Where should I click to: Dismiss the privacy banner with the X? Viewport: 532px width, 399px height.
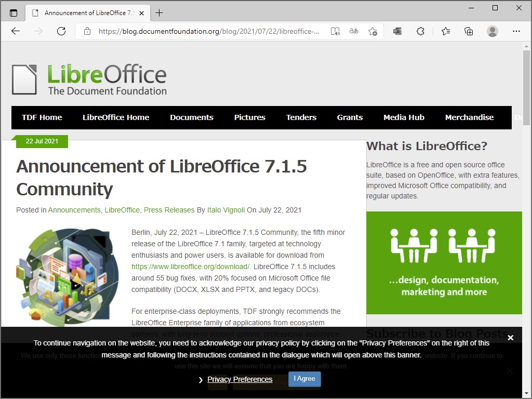[511, 337]
